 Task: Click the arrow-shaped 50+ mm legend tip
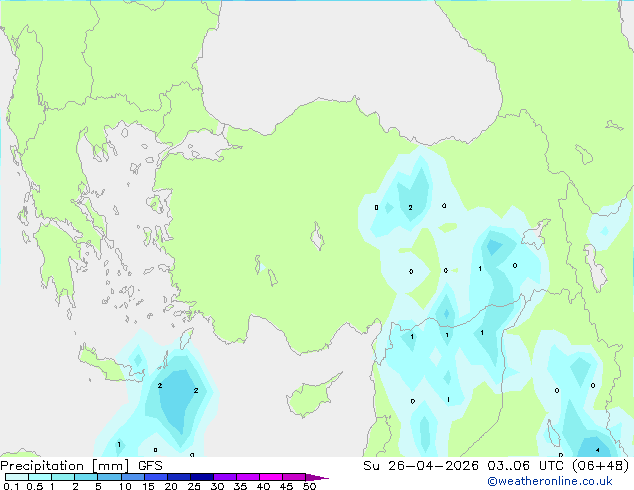(x=317, y=477)
